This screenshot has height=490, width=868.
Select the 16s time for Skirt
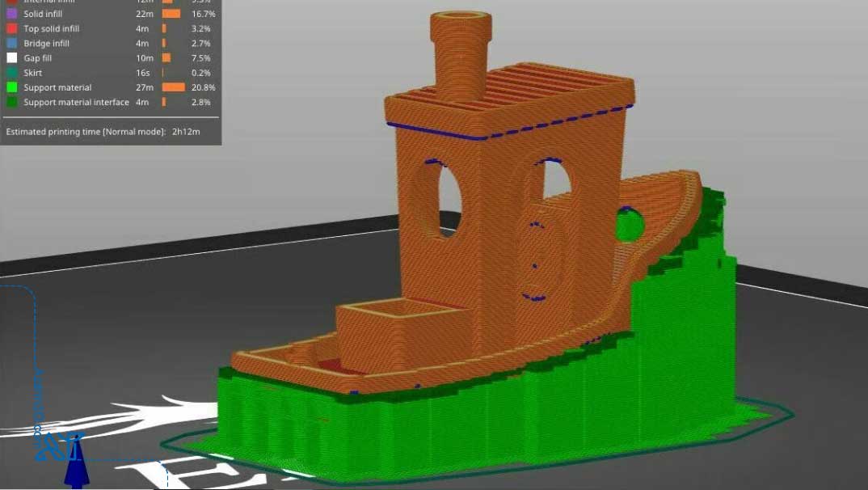143,73
